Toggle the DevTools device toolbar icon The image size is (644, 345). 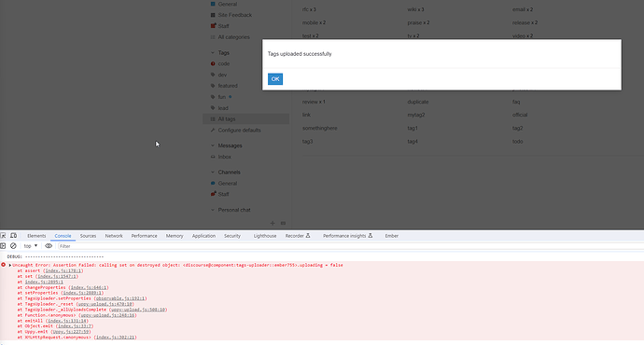[x=14, y=236]
